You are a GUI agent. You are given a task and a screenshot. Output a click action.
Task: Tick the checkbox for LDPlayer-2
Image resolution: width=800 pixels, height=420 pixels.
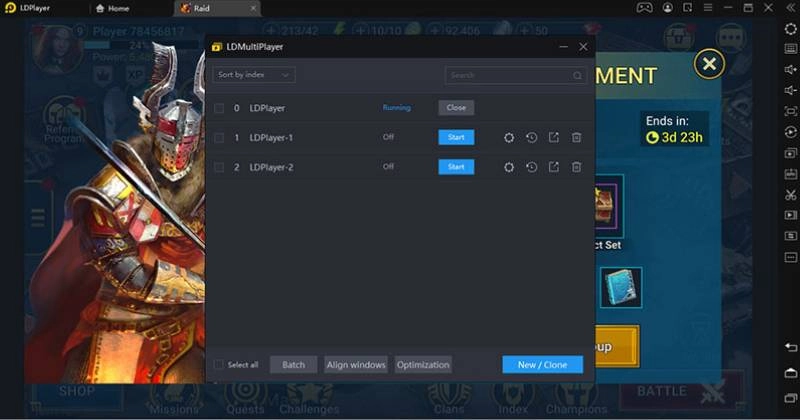[x=219, y=167]
